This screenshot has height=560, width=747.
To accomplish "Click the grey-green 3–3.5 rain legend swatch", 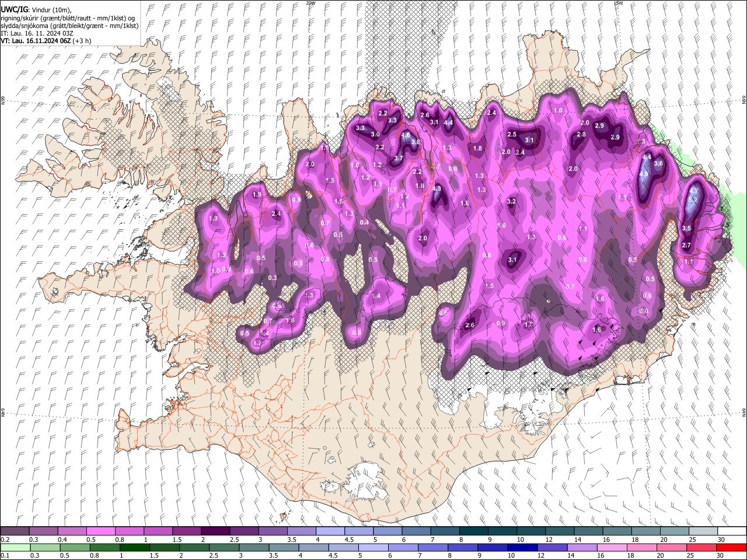I will click(254, 547).
